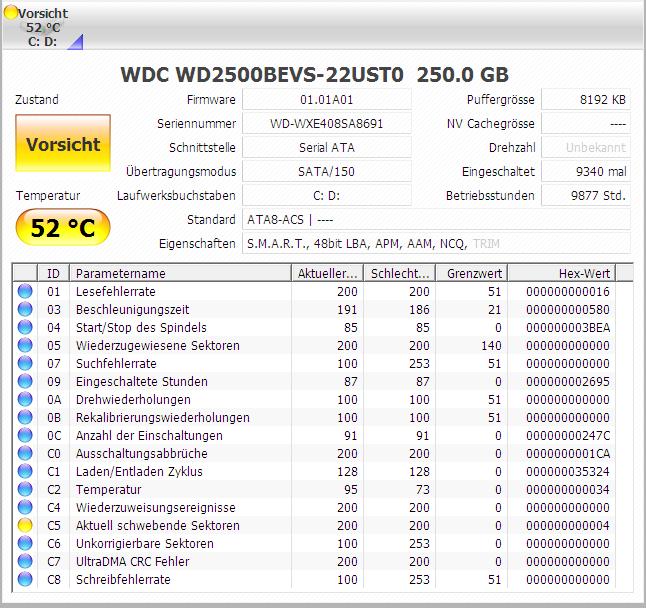Click the status dot of Rekalibrierungswiederholungen
Viewport: 646px width, 608px height.
pyautogui.click(x=25, y=417)
